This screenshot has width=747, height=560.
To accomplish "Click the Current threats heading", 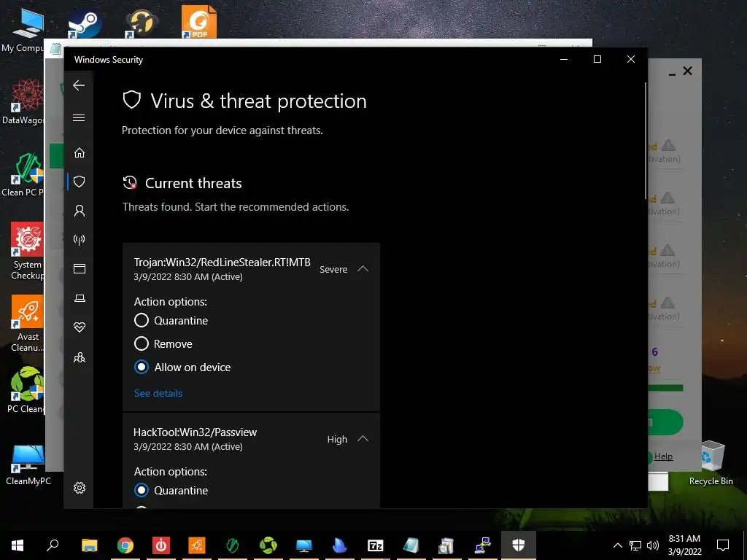I will point(193,183).
